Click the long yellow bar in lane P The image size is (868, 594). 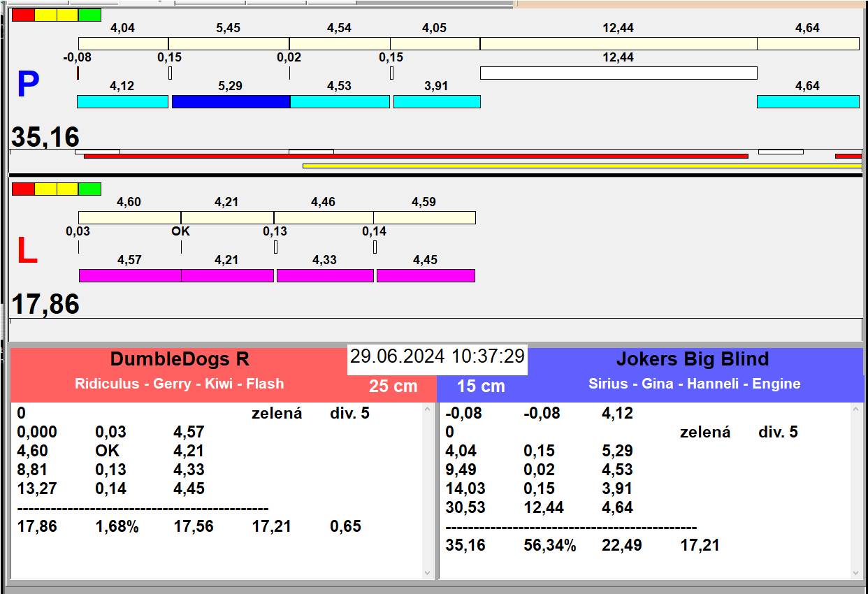click(x=582, y=166)
